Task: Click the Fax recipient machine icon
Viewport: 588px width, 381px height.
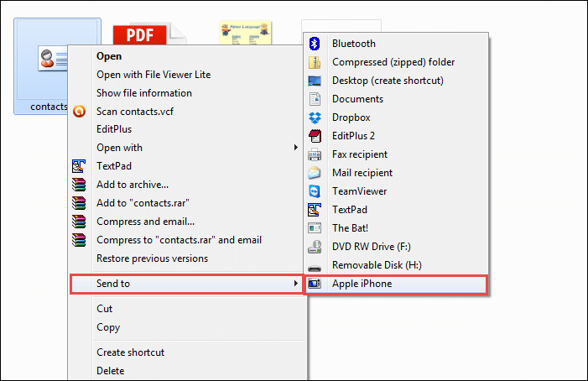Action: (x=315, y=154)
